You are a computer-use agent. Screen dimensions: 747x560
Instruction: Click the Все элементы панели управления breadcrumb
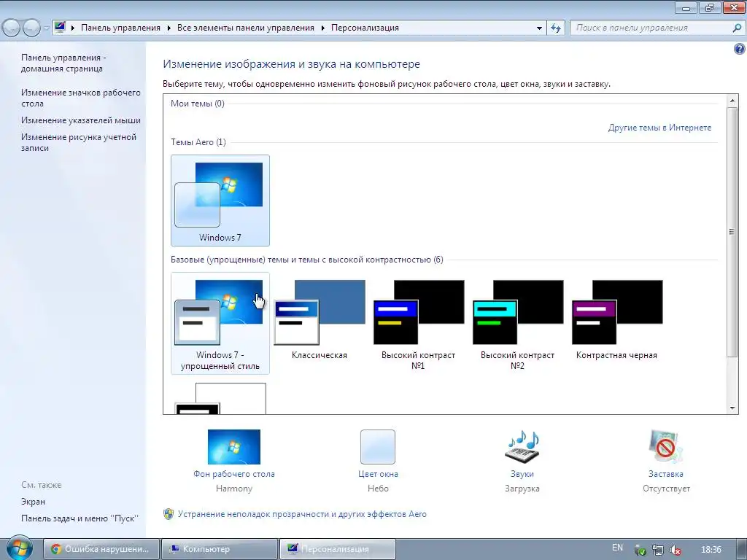245,28
